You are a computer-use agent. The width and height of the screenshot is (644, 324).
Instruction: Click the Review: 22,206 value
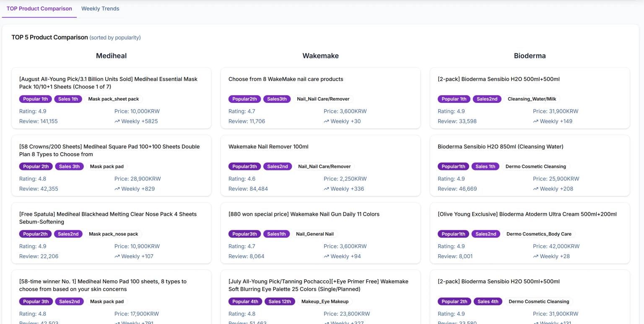pyautogui.click(x=39, y=256)
